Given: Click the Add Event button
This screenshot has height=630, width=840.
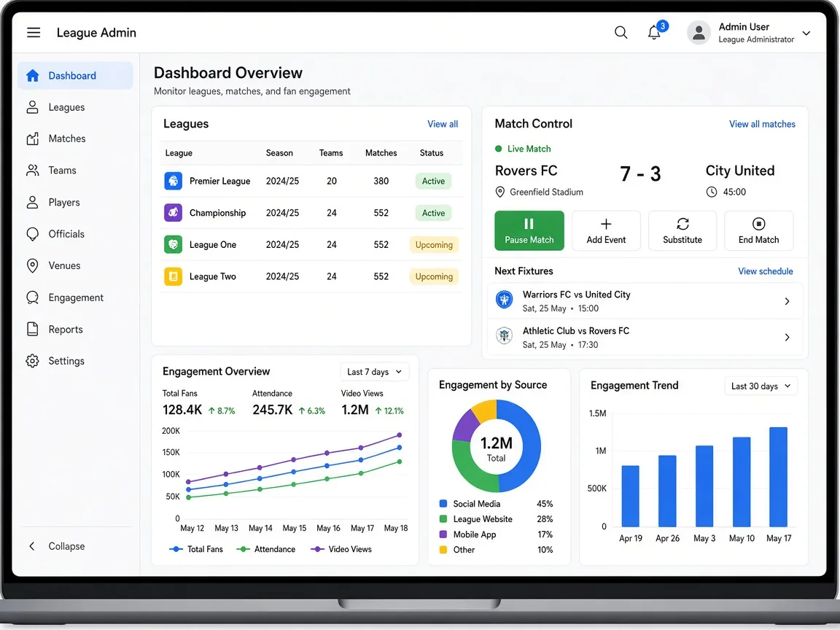Looking at the screenshot, I should [606, 230].
